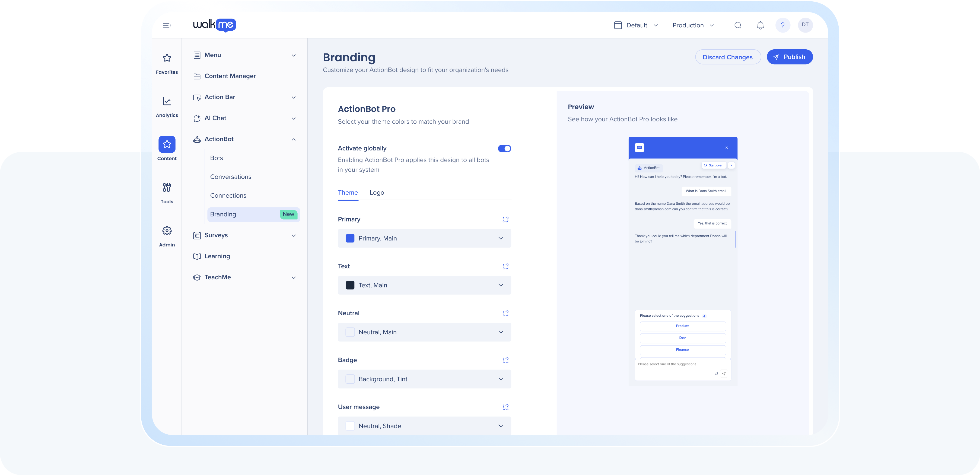Toggle Activate globally switch
Image resolution: width=980 pixels, height=475 pixels.
pos(504,148)
